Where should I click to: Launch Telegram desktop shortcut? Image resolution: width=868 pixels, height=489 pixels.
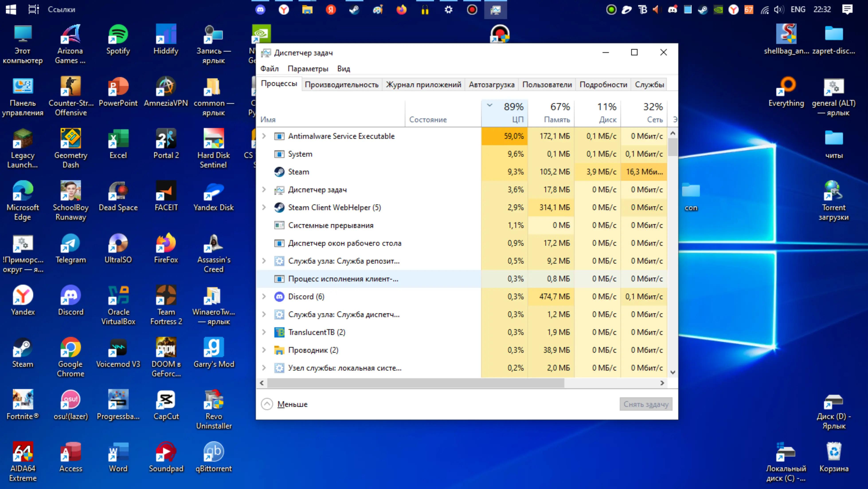[70, 248]
